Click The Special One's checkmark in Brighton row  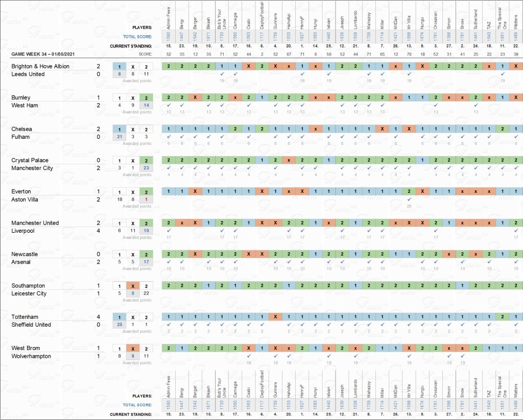coord(503,74)
